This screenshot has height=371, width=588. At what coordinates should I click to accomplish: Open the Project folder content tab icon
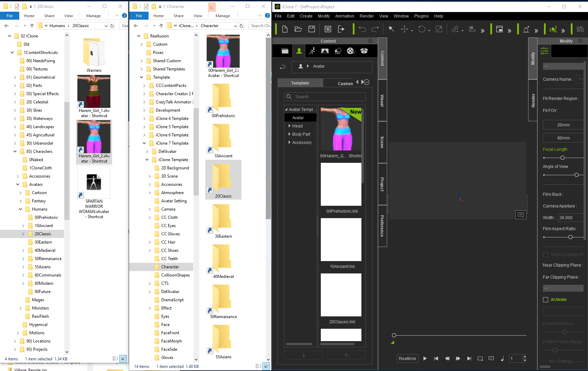pyautogui.click(x=285, y=51)
